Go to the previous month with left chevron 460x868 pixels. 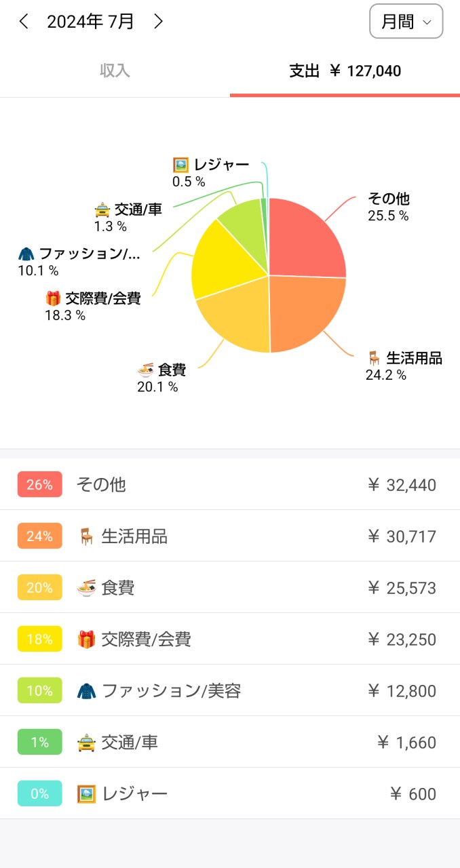[24, 22]
